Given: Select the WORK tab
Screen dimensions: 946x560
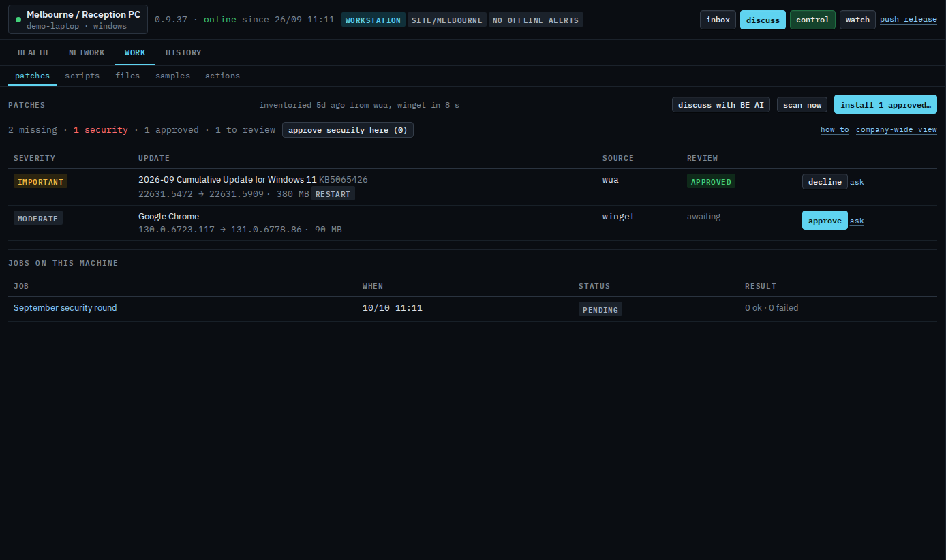Looking at the screenshot, I should (135, 52).
